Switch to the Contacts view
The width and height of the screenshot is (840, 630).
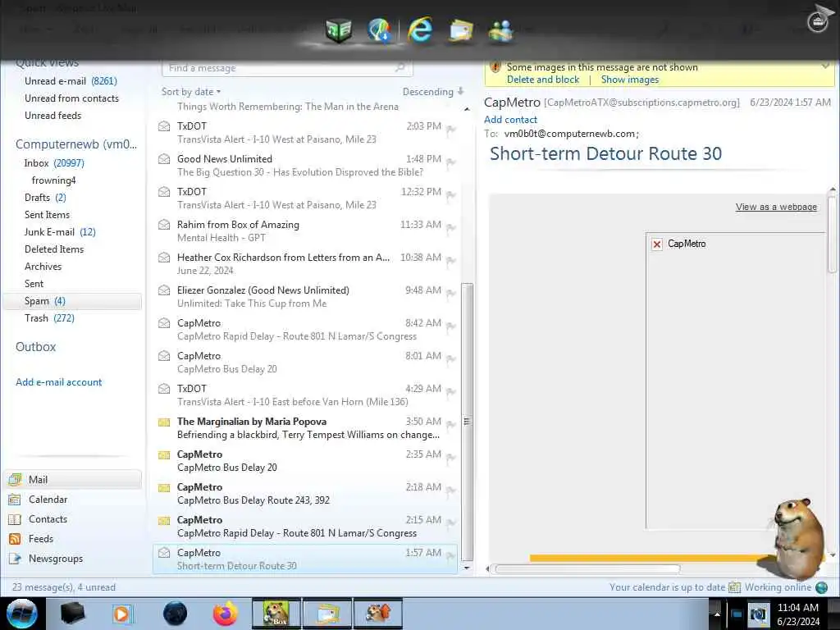pyautogui.click(x=73, y=519)
